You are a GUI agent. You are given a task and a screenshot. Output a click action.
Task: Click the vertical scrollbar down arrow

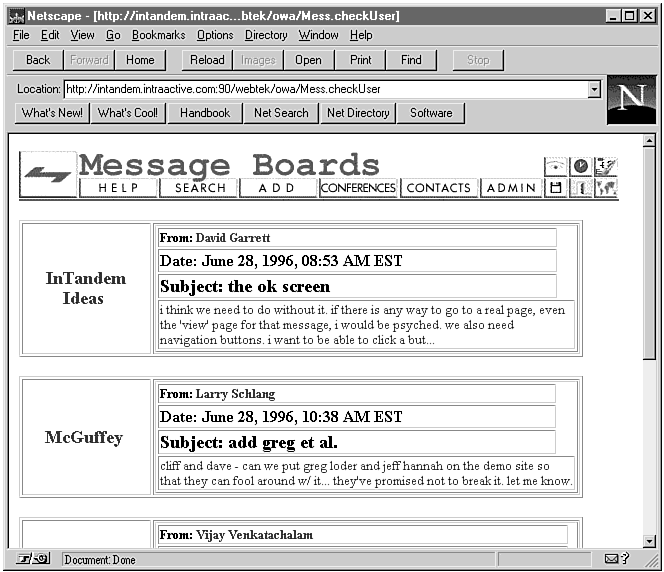coord(649,541)
